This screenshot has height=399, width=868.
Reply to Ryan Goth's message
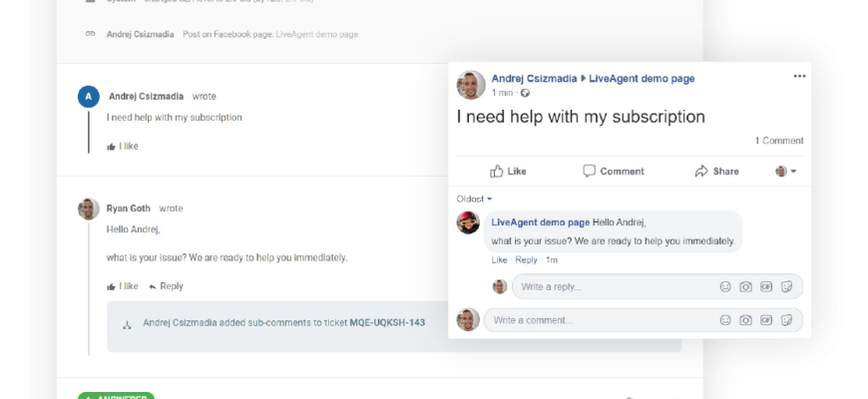[166, 286]
